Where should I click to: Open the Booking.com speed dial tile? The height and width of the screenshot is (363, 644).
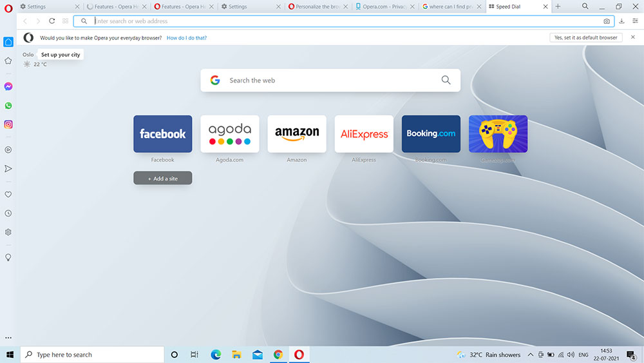[x=431, y=133]
